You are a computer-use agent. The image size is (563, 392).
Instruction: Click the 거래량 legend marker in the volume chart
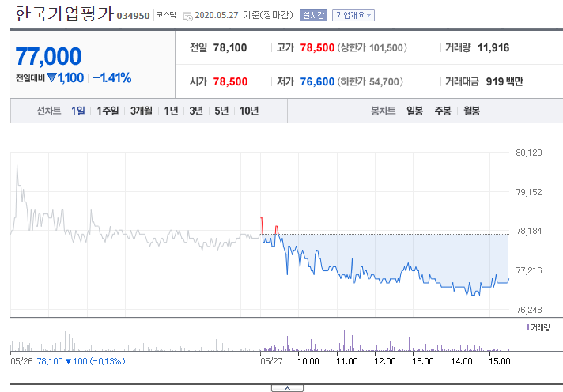pyautogui.click(x=527, y=327)
